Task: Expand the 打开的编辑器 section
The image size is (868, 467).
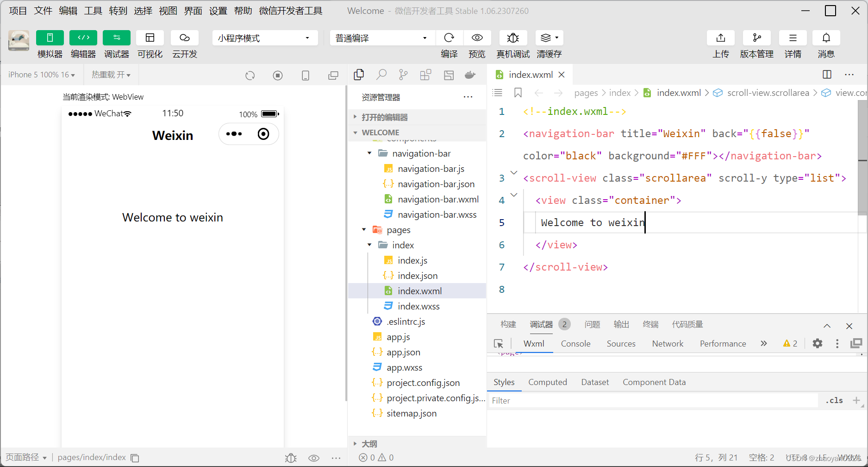Action: point(417,117)
